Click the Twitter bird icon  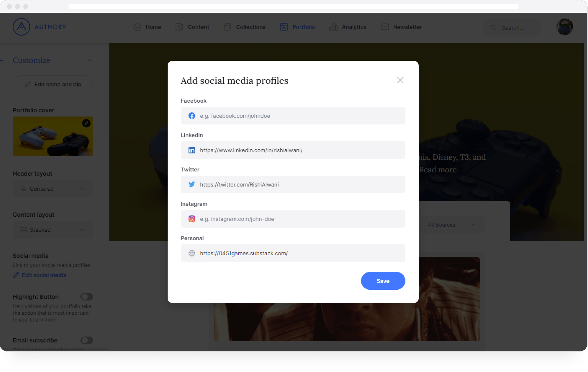(x=192, y=184)
